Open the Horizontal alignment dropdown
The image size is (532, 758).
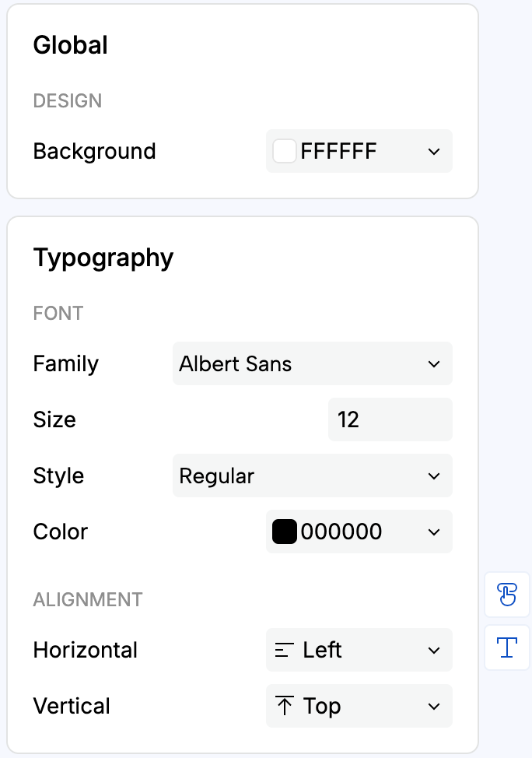point(434,650)
